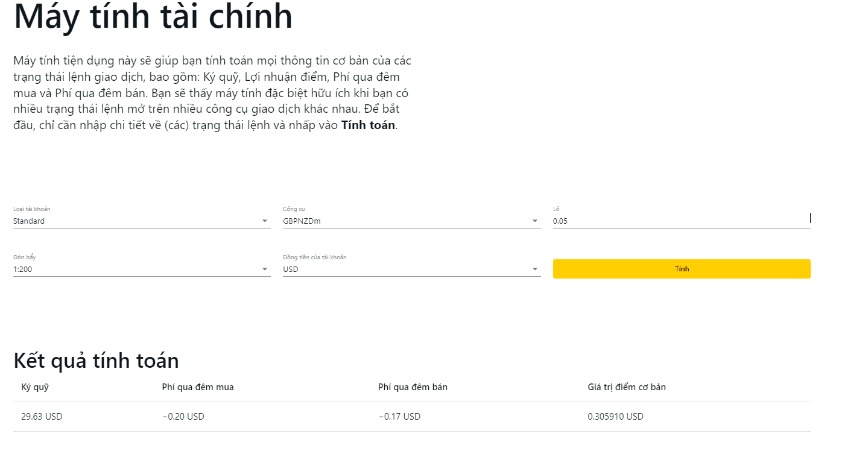Viewport: 868px width, 451px height.
Task: Click the Phí qua đêm mua header
Action: [198, 387]
